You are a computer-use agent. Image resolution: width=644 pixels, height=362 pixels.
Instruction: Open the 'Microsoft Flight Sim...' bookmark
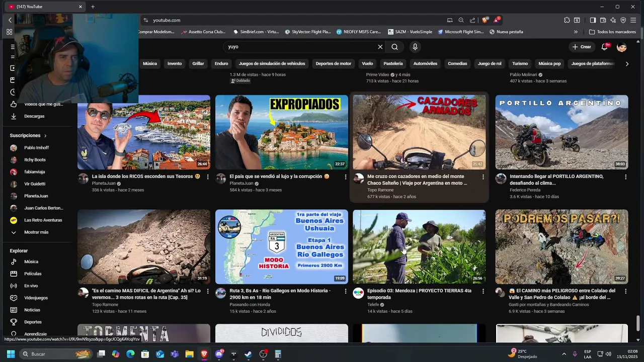point(460,32)
